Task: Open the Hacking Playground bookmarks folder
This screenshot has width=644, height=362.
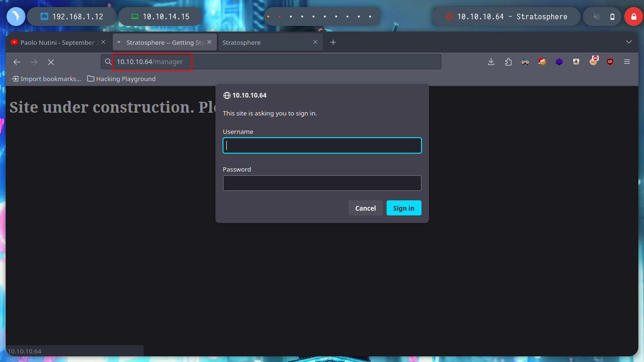Action: point(121,79)
